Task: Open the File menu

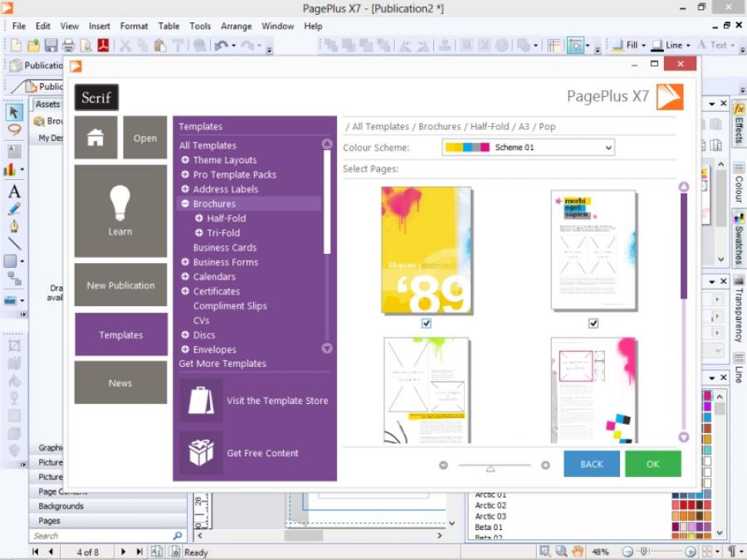Action: point(19,27)
